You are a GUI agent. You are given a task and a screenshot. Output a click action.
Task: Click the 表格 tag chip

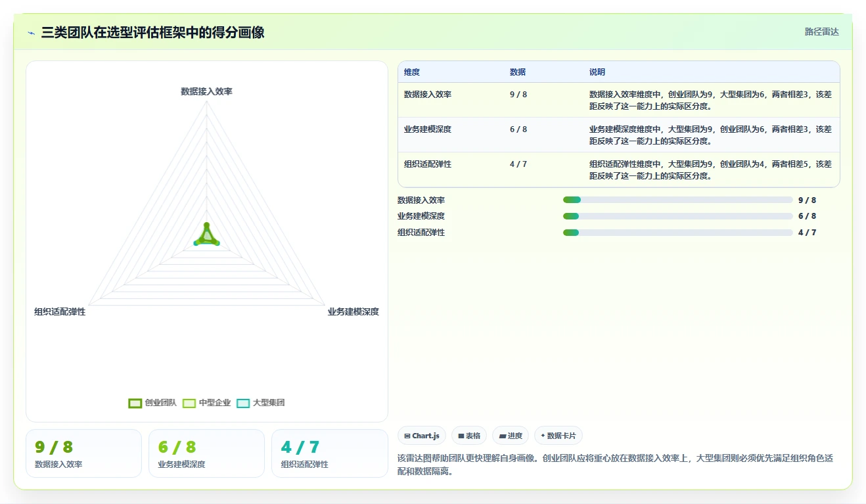469,436
